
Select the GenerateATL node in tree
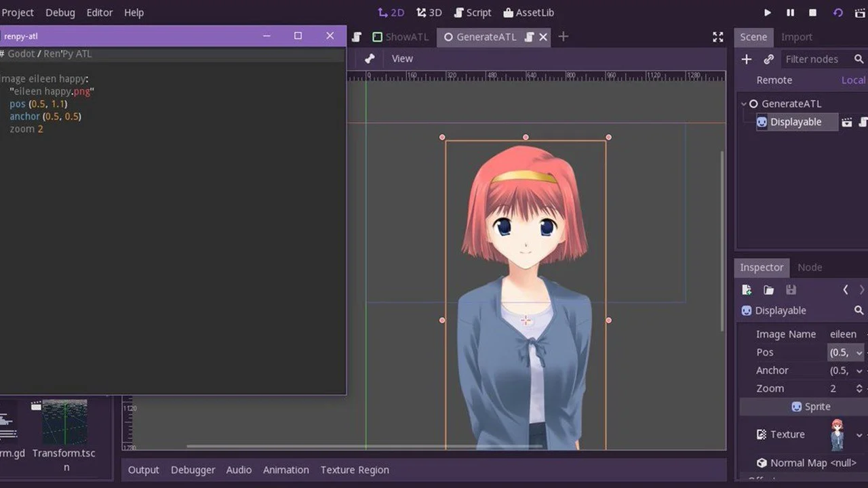[x=791, y=104]
